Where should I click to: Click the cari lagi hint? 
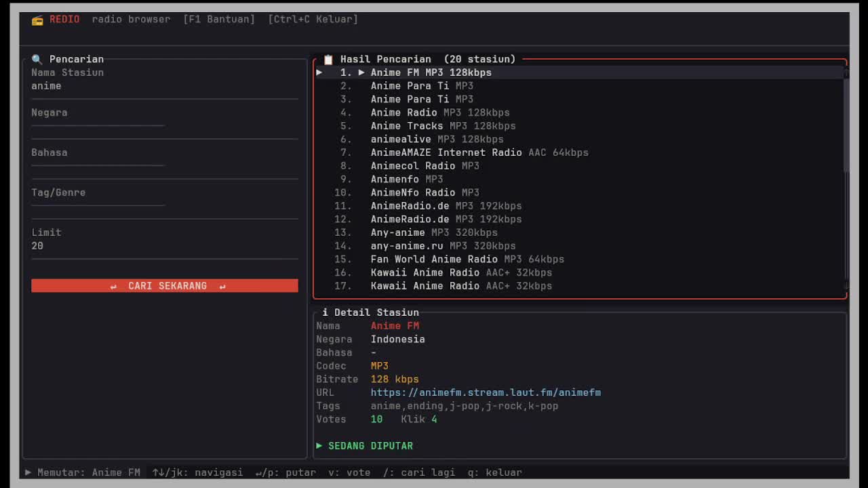point(419,472)
